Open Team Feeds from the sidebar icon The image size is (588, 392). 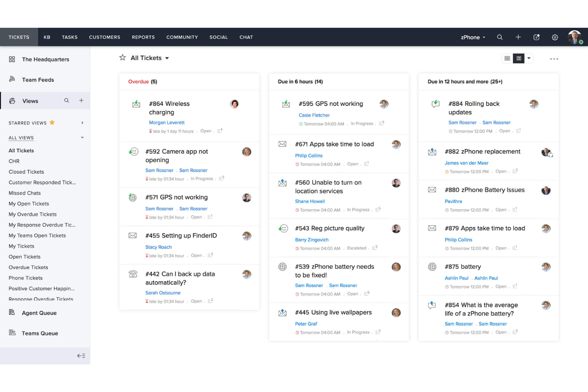tap(12, 79)
